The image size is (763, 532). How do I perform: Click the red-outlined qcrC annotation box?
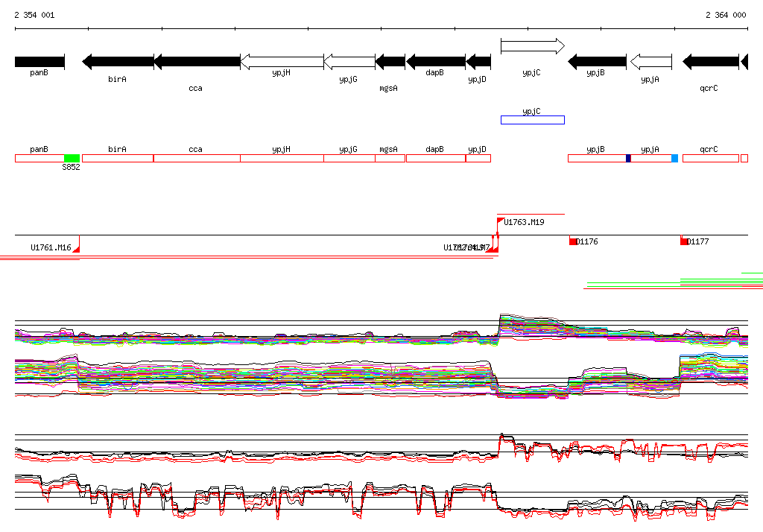pyautogui.click(x=710, y=158)
